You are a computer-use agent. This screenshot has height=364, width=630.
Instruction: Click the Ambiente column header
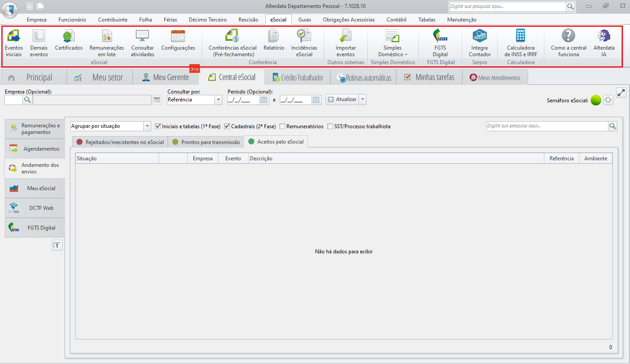(596, 159)
